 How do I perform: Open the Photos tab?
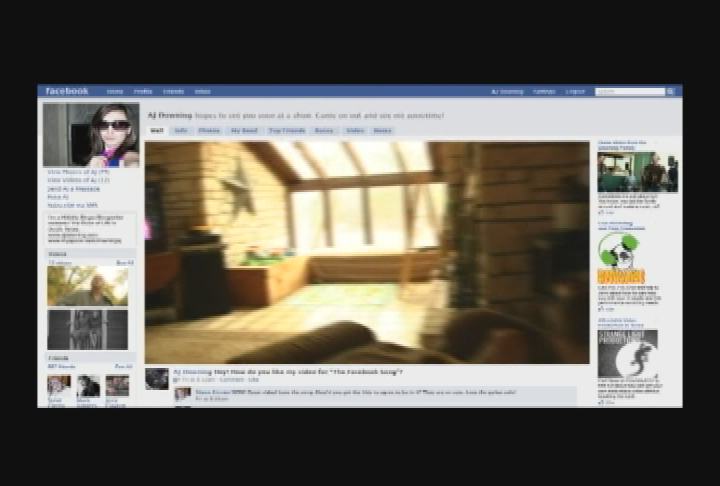tap(209, 130)
